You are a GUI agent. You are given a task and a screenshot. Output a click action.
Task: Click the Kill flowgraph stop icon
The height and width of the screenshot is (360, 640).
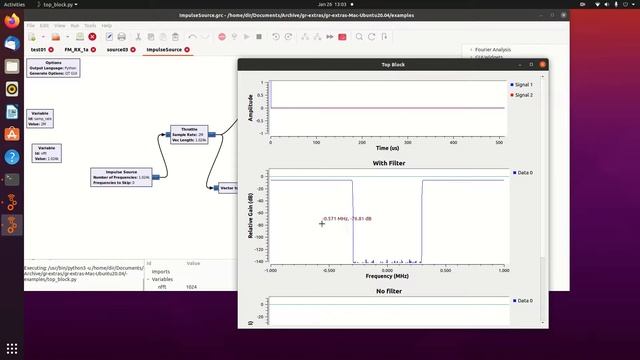(x=259, y=37)
